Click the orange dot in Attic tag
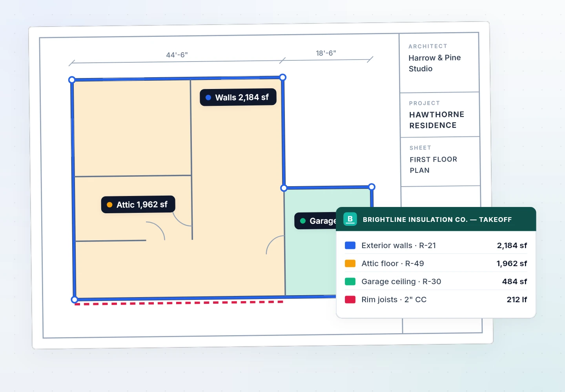This screenshot has width=565, height=392. 110,205
